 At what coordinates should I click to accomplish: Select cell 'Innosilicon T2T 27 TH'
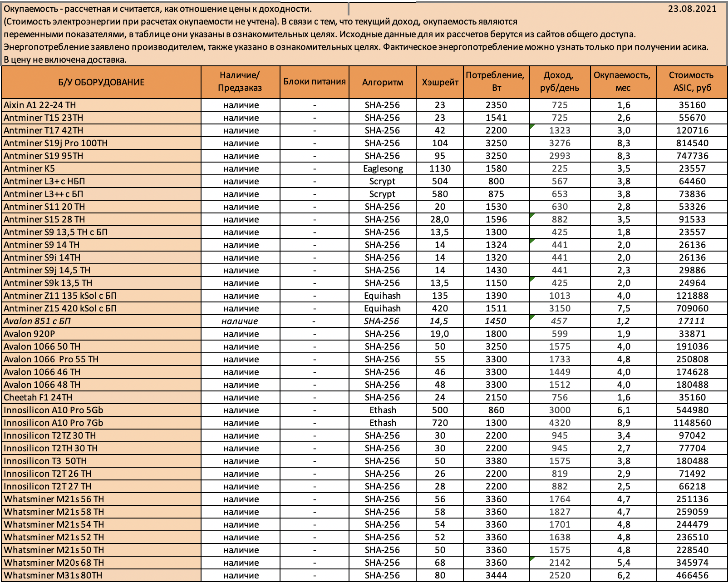pos(101,486)
